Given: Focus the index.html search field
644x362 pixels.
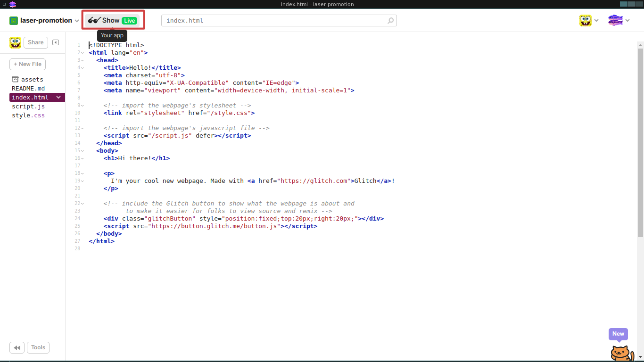Looking at the screenshot, I should click(x=279, y=21).
